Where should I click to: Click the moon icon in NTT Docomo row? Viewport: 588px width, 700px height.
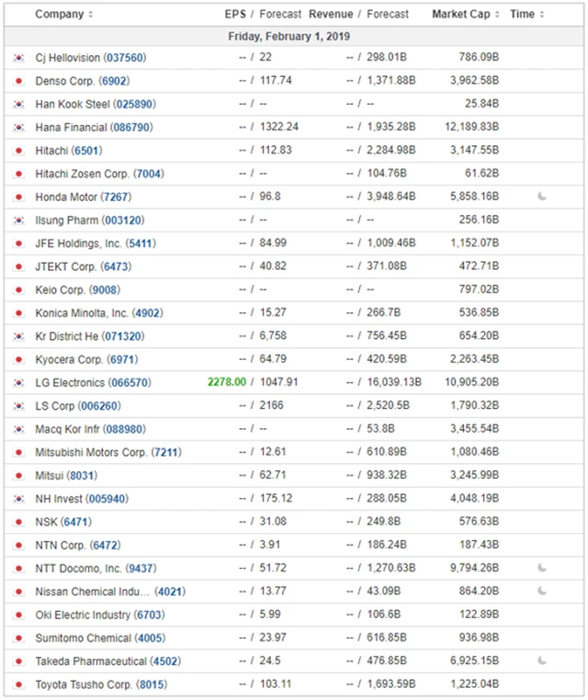(x=542, y=568)
